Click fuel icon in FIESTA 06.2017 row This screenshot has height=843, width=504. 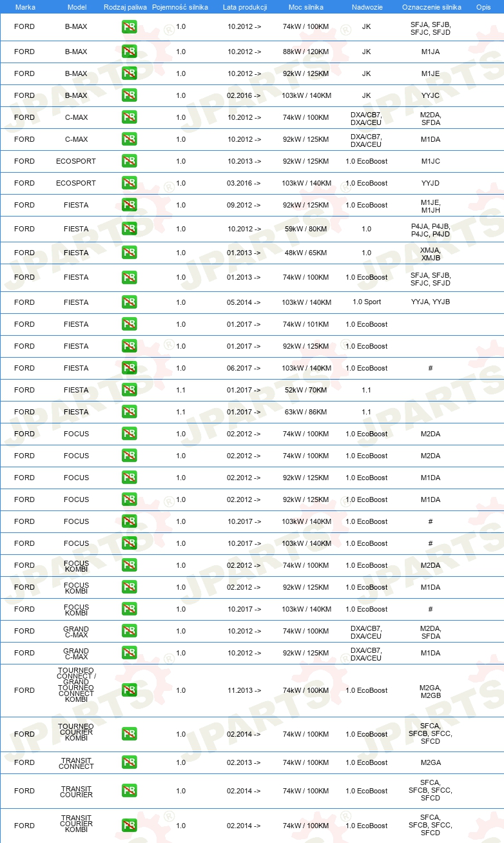pos(130,368)
